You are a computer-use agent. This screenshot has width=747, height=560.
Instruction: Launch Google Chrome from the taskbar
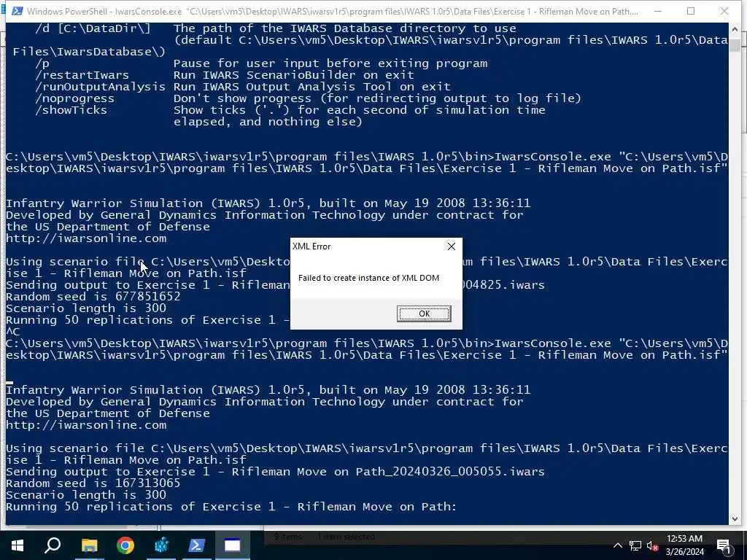[x=125, y=545]
